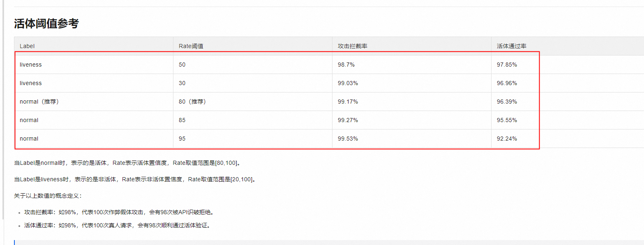Image resolution: width=644 pixels, height=245 pixels.
Task: Click the 96.39% pass rate cell
Action: click(507, 102)
